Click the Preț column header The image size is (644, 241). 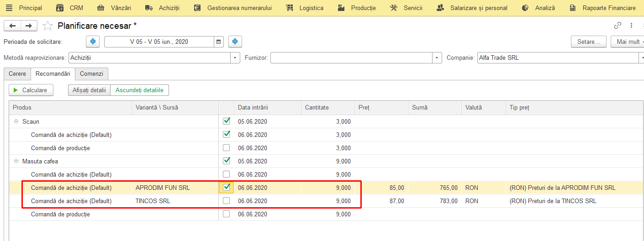[381, 108]
